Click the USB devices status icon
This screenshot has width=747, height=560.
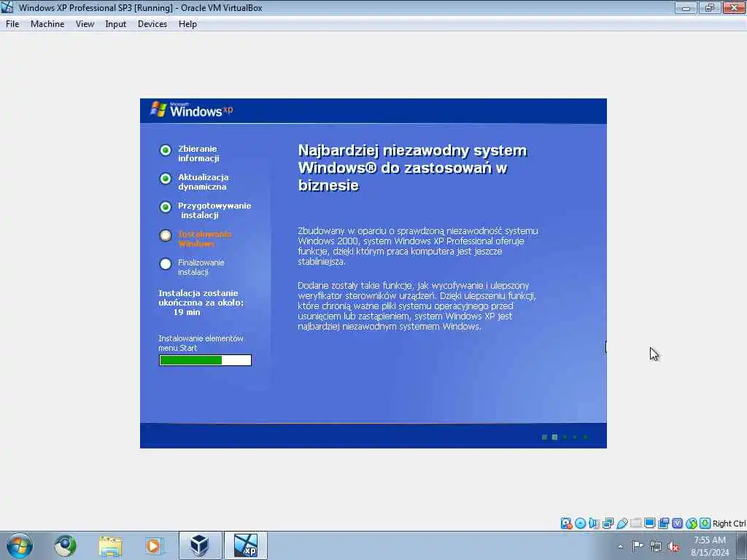[x=622, y=524]
